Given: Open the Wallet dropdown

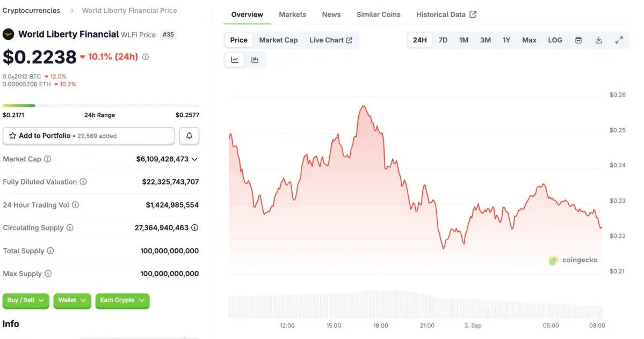Looking at the screenshot, I should [73, 300].
